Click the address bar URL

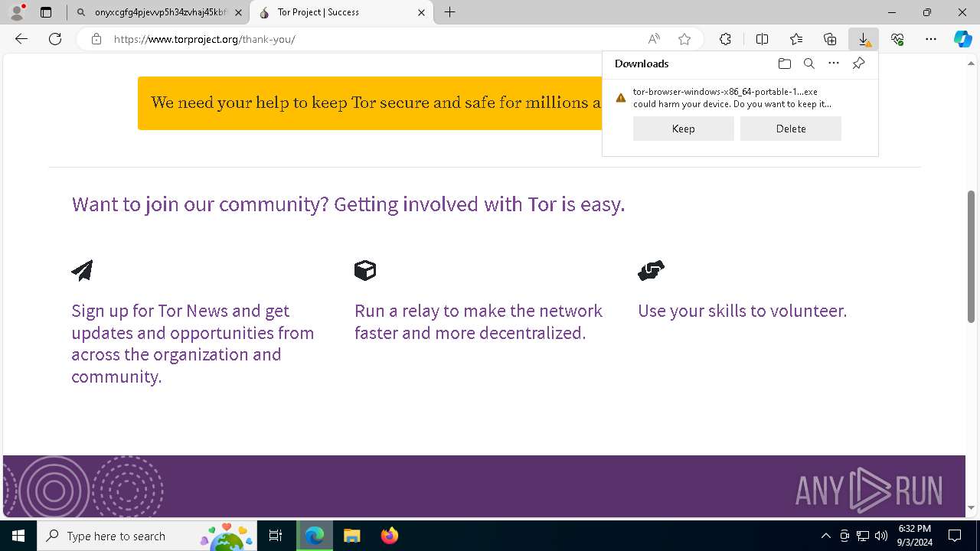[x=204, y=39]
